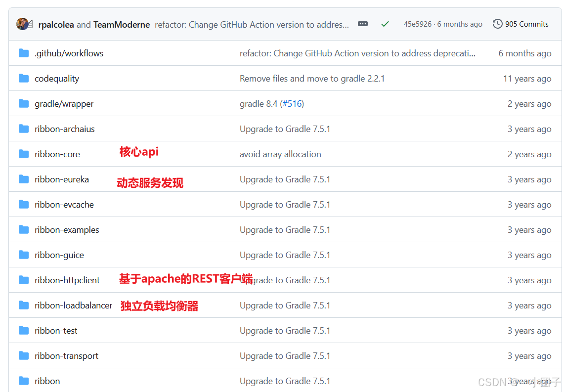The height and width of the screenshot is (392, 563).
Task: Open the ribbon-eureka directory
Action: point(62,179)
